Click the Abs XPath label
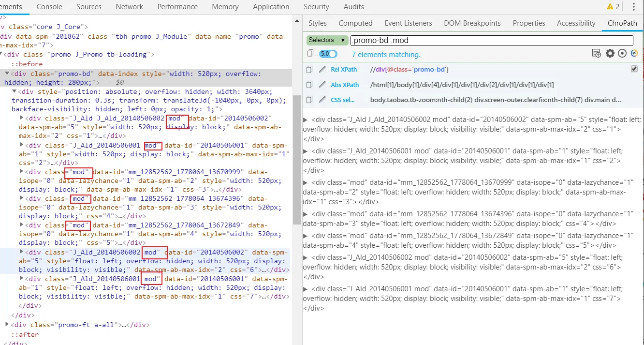 345,85
